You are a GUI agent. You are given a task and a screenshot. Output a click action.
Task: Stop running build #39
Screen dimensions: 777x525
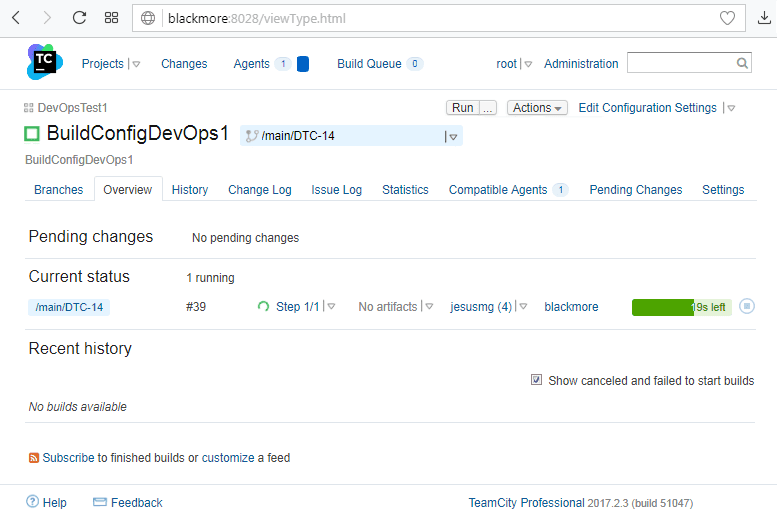(747, 306)
